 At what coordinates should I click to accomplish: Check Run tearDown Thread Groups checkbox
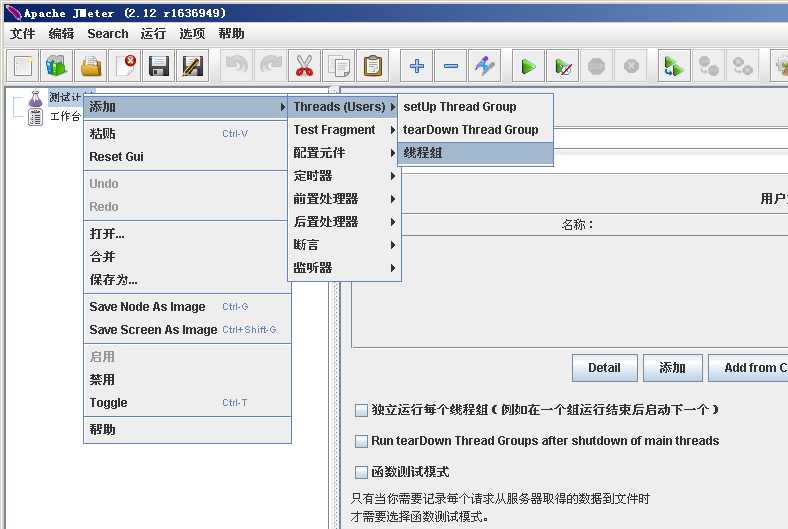361,441
